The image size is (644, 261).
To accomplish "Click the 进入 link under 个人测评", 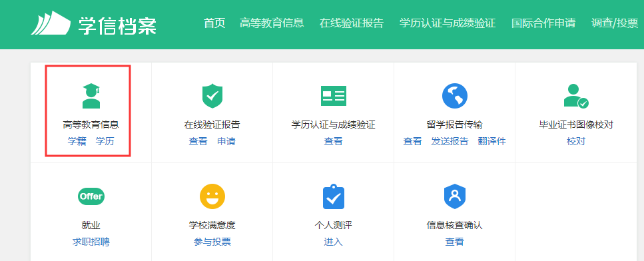I will 334,242.
